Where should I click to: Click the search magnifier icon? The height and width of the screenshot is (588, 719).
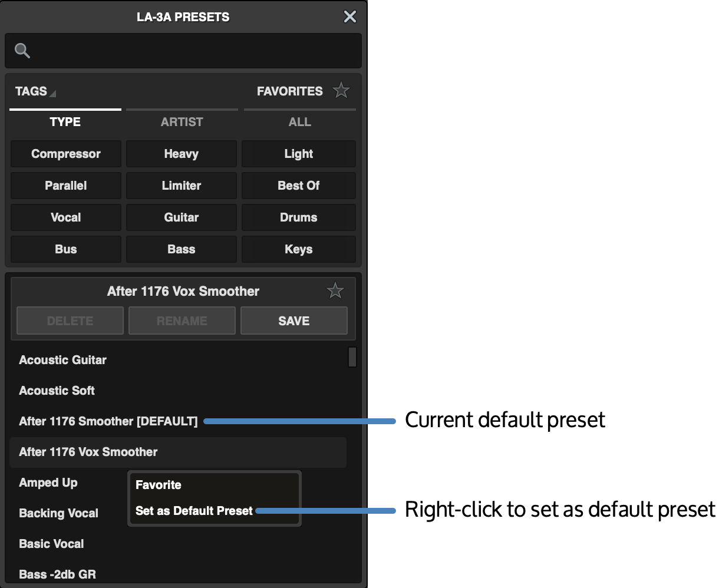click(x=22, y=51)
